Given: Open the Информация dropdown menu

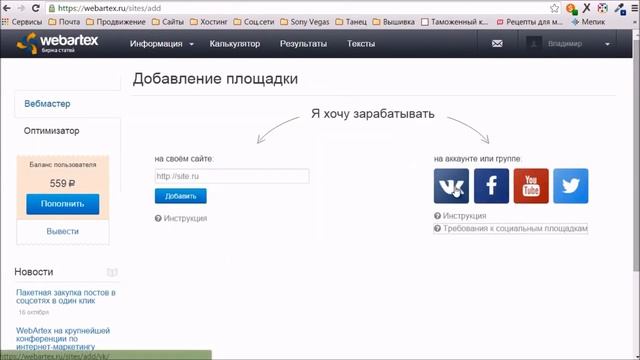Looking at the screenshot, I should [162, 44].
